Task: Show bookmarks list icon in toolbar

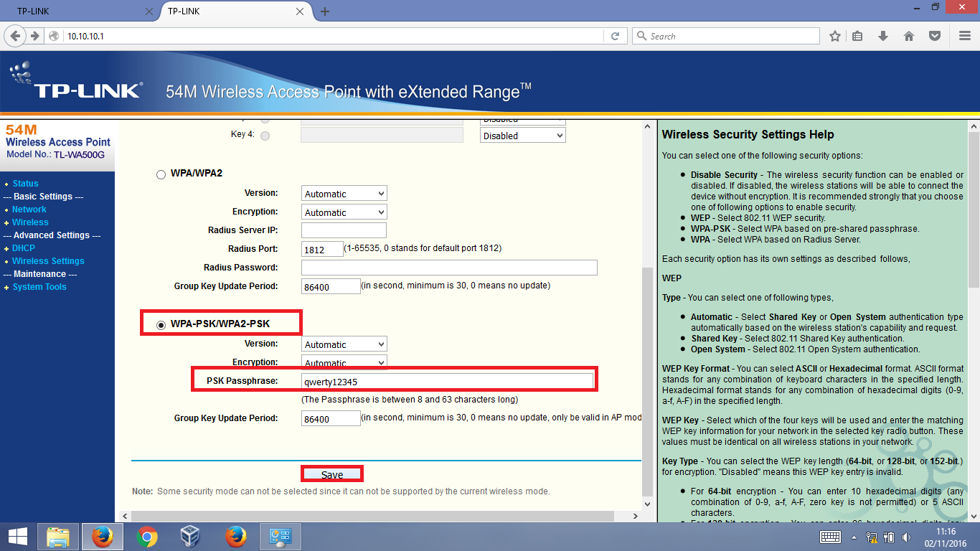Action: (x=857, y=36)
